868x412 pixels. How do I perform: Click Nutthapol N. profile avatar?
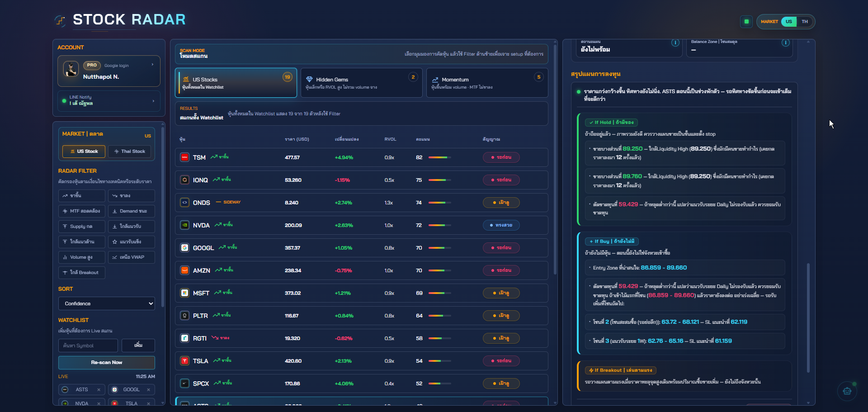click(x=71, y=69)
